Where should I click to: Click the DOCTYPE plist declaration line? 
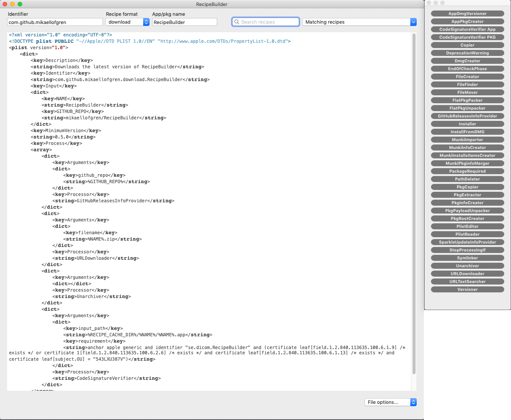150,41
